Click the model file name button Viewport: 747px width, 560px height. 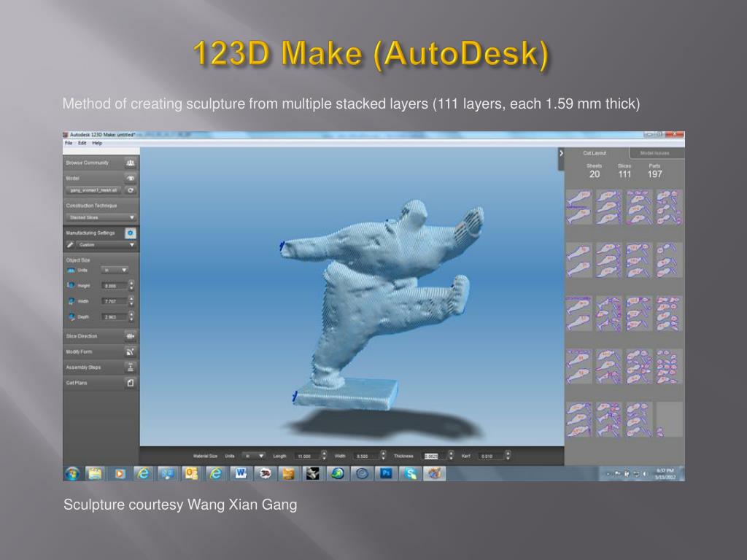click(x=94, y=190)
